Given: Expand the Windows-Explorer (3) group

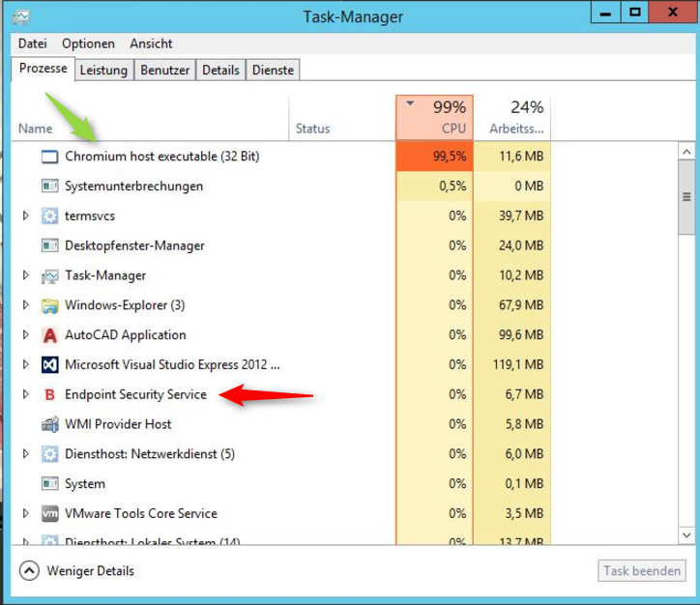Looking at the screenshot, I should click(26, 305).
